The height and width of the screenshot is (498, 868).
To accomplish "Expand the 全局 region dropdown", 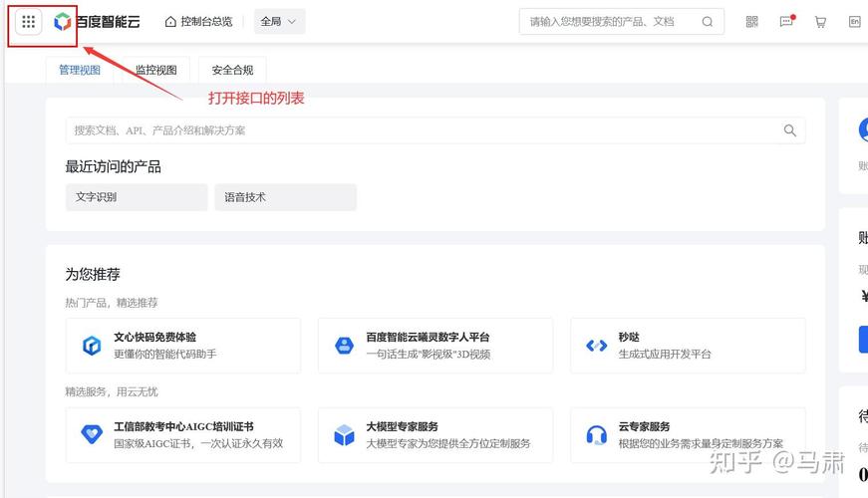I will [x=279, y=22].
